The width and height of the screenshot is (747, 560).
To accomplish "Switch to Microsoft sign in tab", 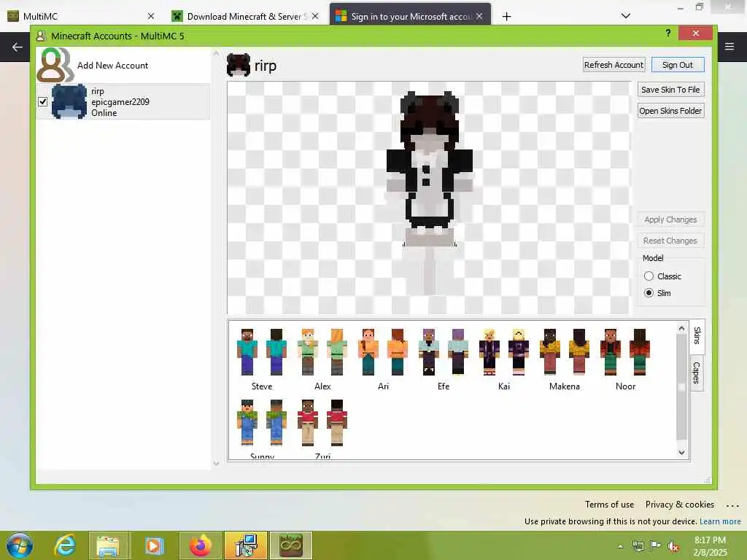I will tap(410, 16).
